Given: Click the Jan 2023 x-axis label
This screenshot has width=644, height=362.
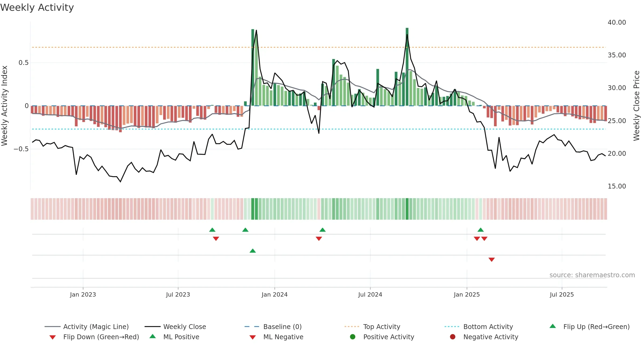Looking at the screenshot, I should (83, 295).
